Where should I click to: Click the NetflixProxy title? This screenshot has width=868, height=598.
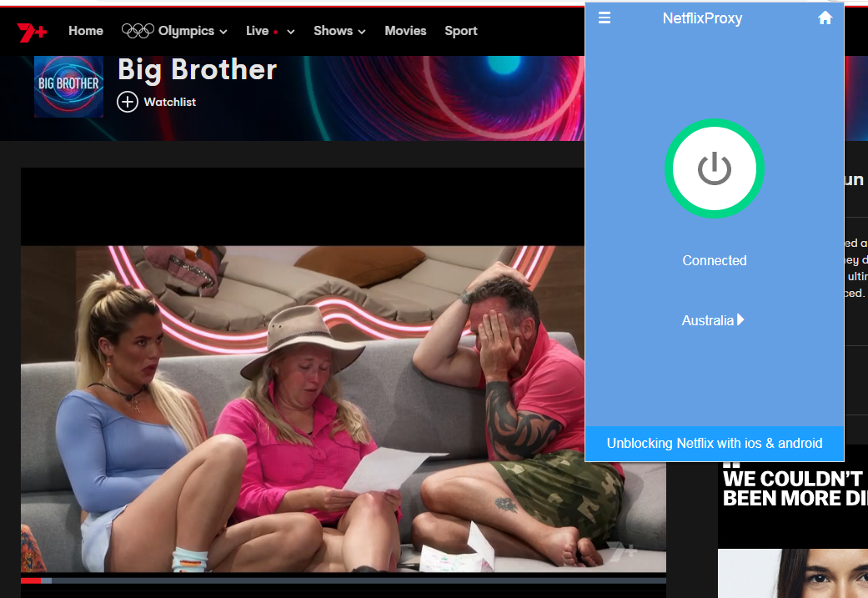click(702, 18)
